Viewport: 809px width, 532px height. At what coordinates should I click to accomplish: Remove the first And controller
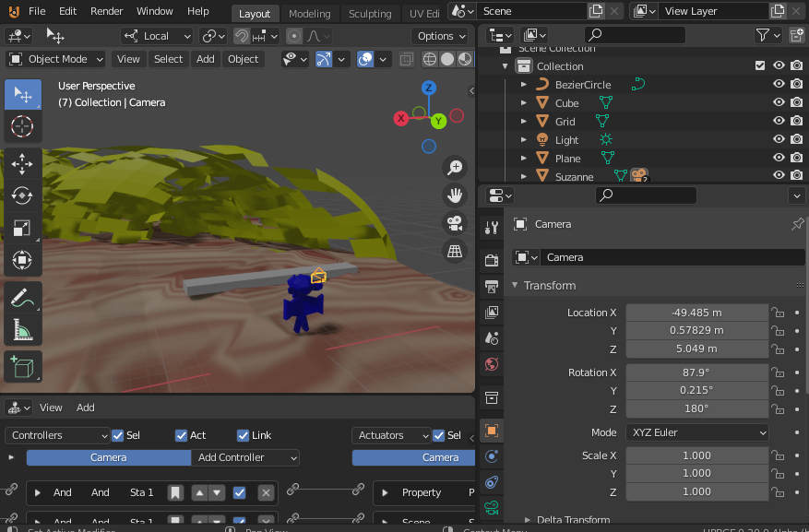pos(266,493)
